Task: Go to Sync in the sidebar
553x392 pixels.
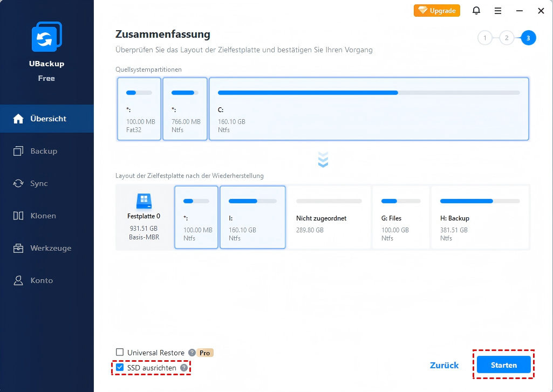Action: [x=39, y=183]
